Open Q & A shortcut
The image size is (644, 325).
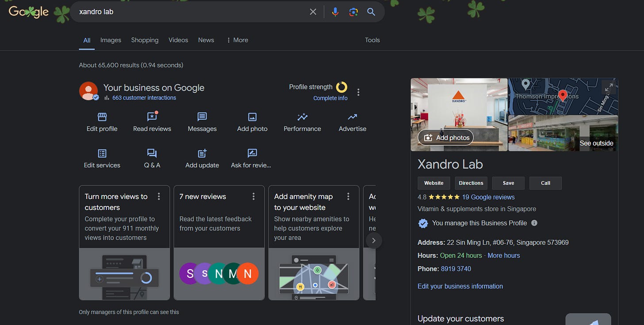[x=152, y=159]
